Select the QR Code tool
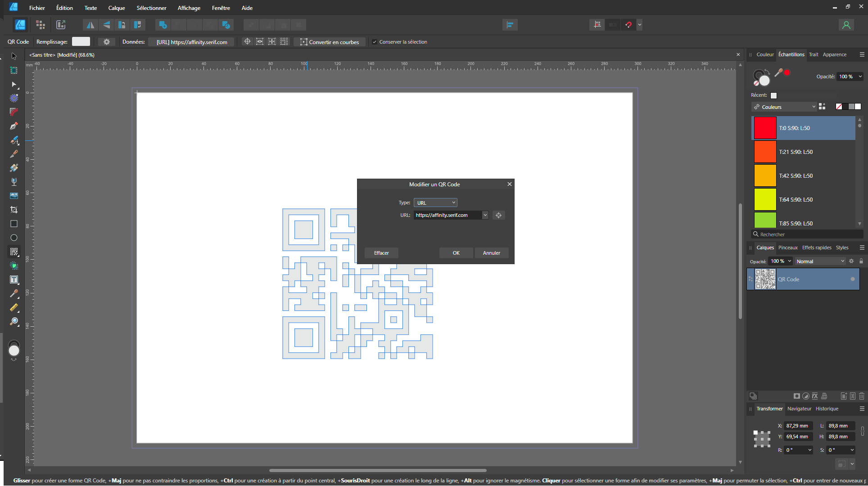The width and height of the screenshot is (868, 486). 14,252
